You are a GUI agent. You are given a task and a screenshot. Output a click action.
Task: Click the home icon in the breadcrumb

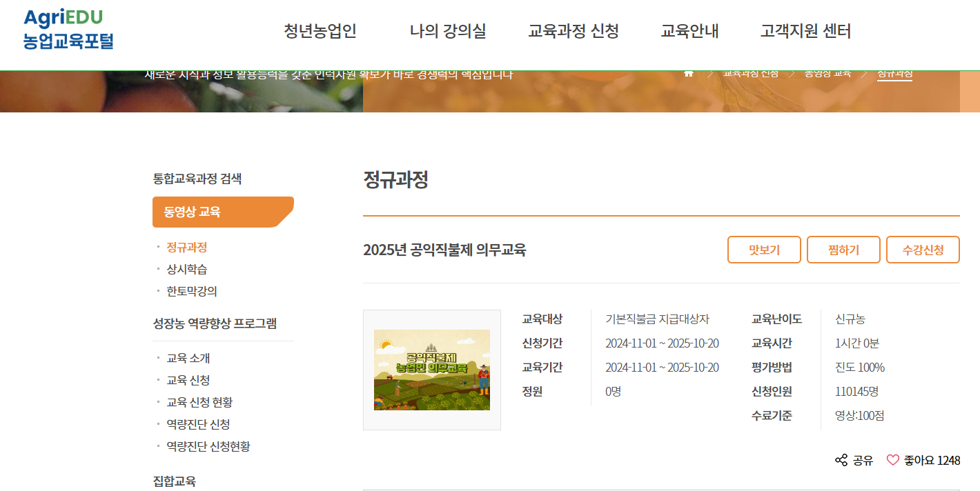pos(688,72)
